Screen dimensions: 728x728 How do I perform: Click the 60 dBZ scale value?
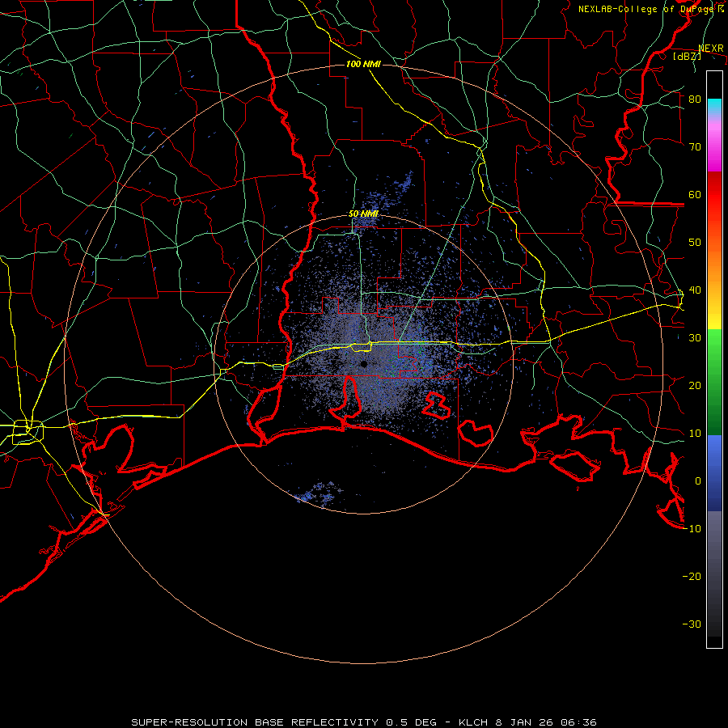[695, 194]
